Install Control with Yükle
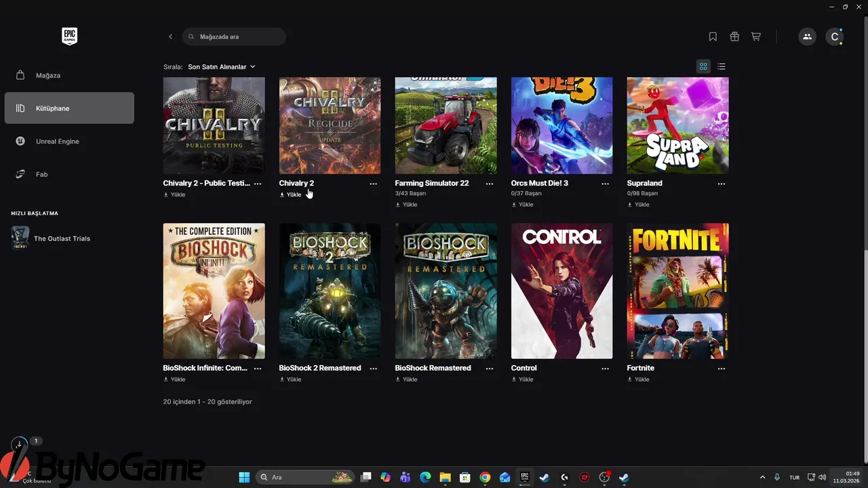 522,380
